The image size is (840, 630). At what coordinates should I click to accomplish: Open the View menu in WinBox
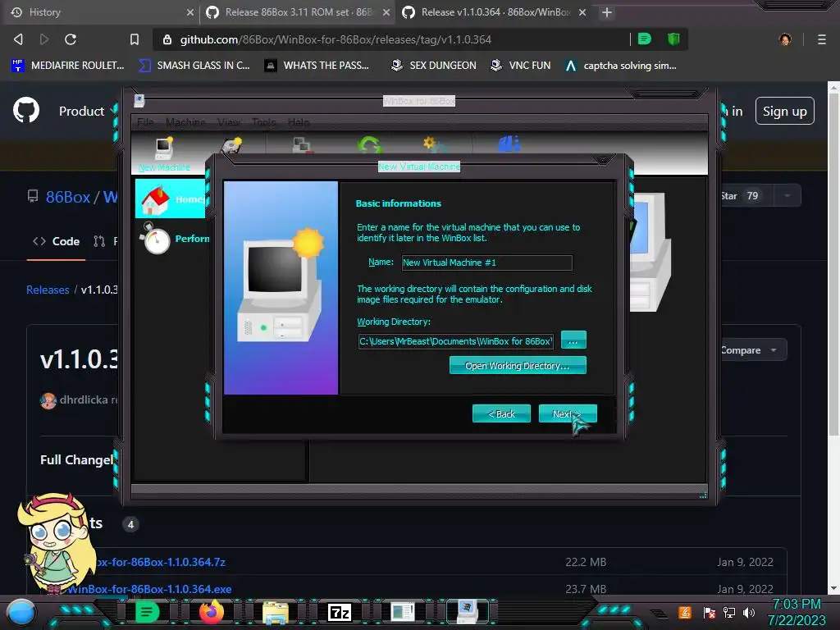pos(229,122)
